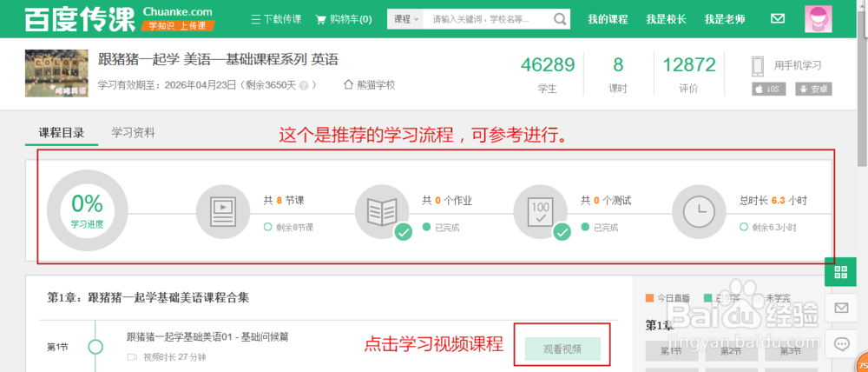Open the download Chuanke menu icon
Screen dimensions: 868x372
click(256, 19)
